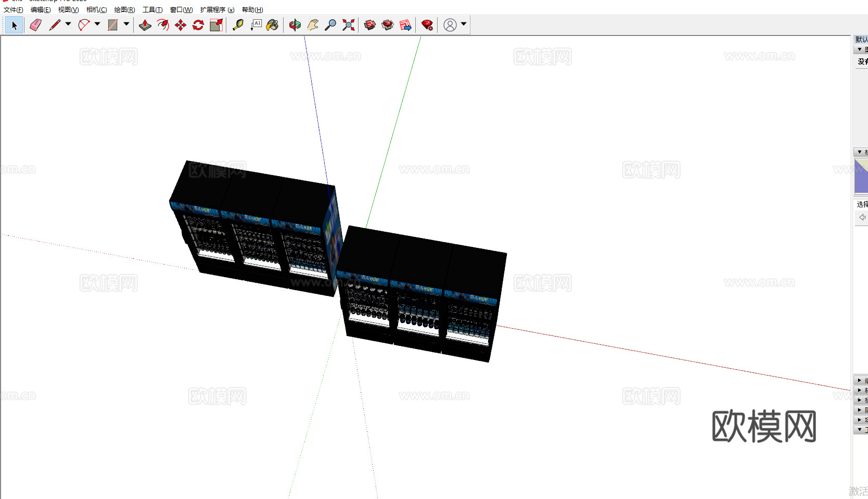Expand the 场景 scenes panel
This screenshot has height=499, width=868.
pyautogui.click(x=861, y=420)
